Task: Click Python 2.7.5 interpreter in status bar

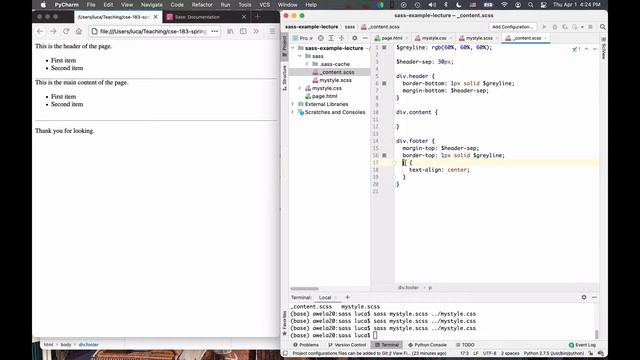Action: pos(554,353)
